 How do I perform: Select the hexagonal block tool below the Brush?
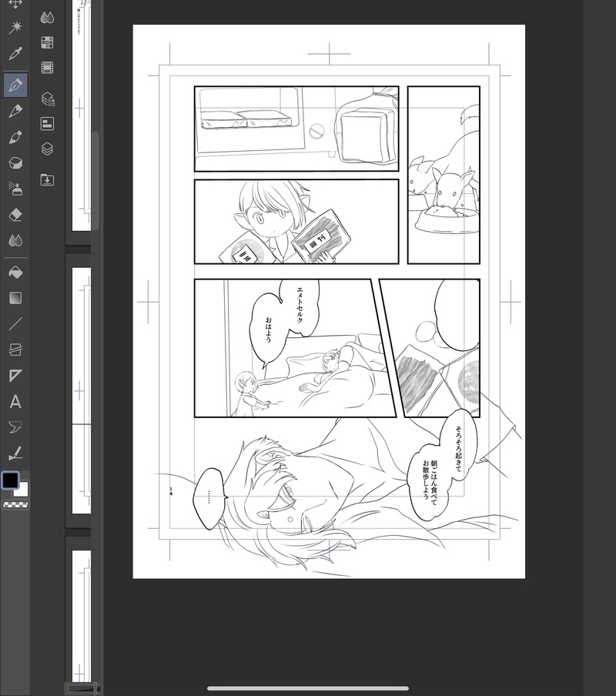(x=15, y=163)
